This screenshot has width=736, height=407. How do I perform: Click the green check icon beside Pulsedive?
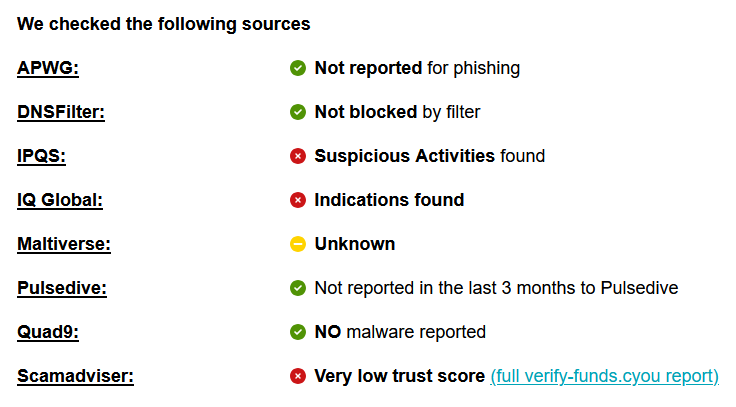click(x=298, y=288)
